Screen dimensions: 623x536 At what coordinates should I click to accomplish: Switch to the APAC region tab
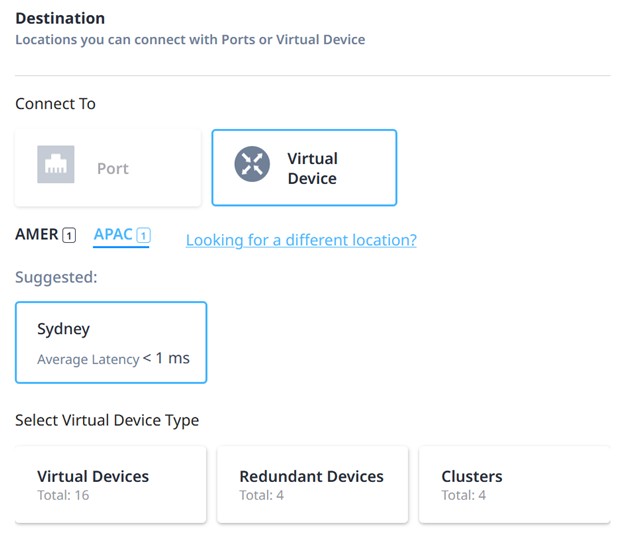[122, 235]
